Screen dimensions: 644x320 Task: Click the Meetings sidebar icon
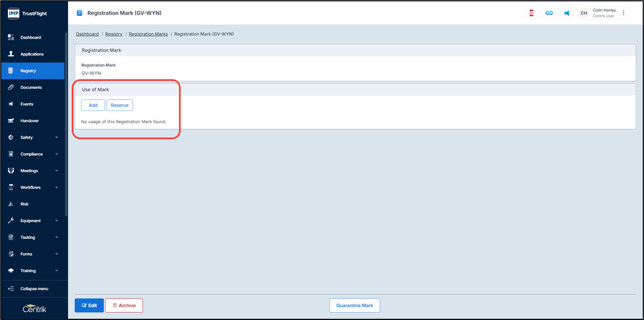(12, 170)
